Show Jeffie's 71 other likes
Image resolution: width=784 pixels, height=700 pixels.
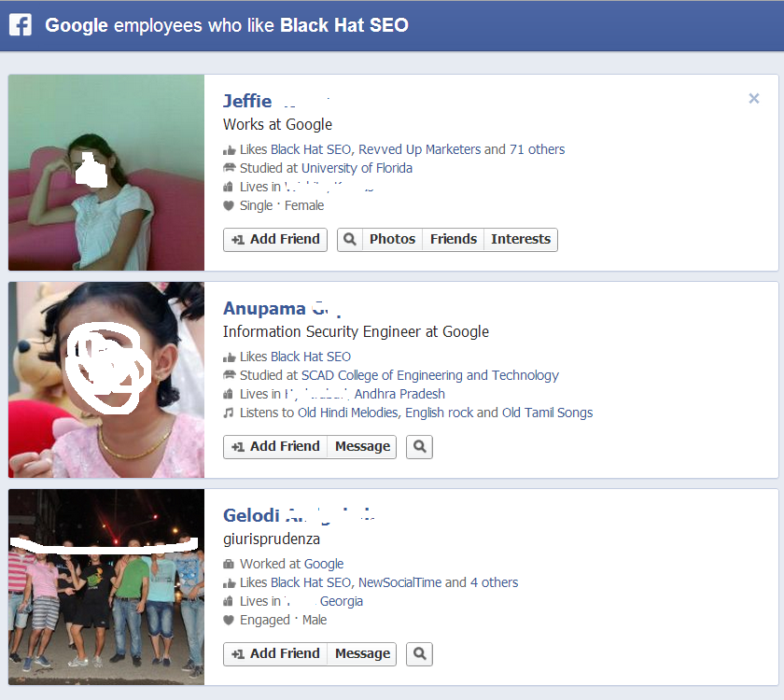pyautogui.click(x=537, y=149)
